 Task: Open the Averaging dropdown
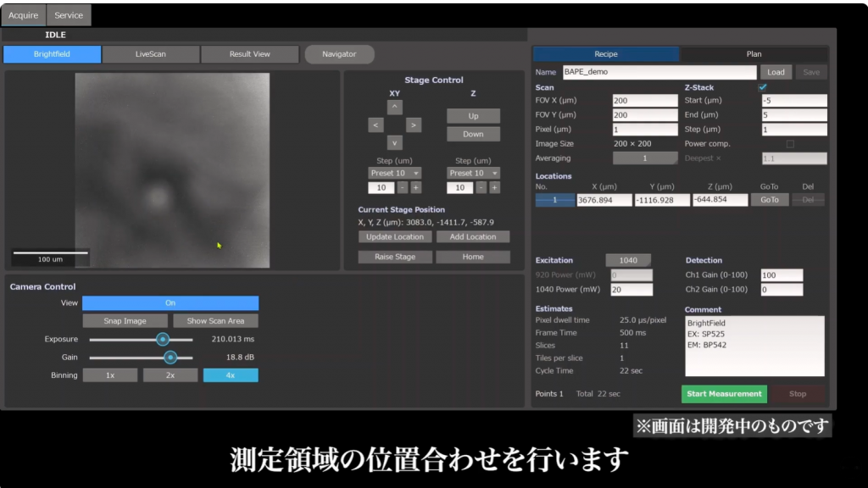(x=645, y=158)
